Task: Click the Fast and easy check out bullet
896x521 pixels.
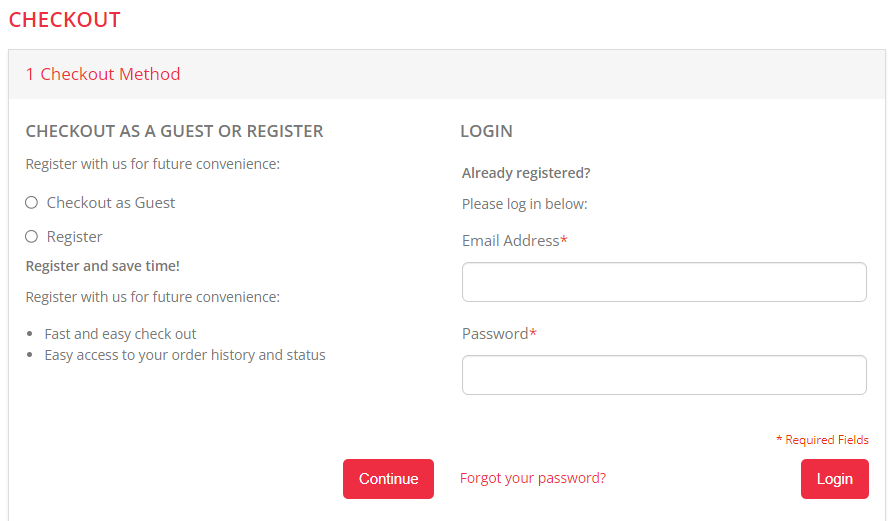Action: click(x=120, y=334)
